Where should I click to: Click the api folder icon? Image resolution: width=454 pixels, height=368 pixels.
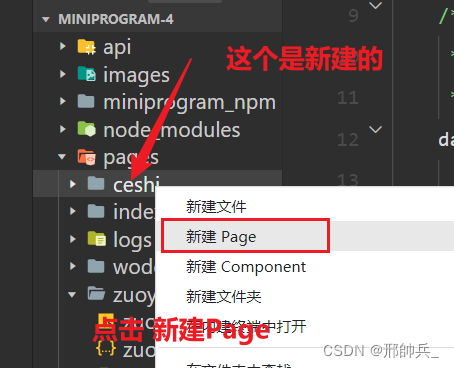coord(86,46)
